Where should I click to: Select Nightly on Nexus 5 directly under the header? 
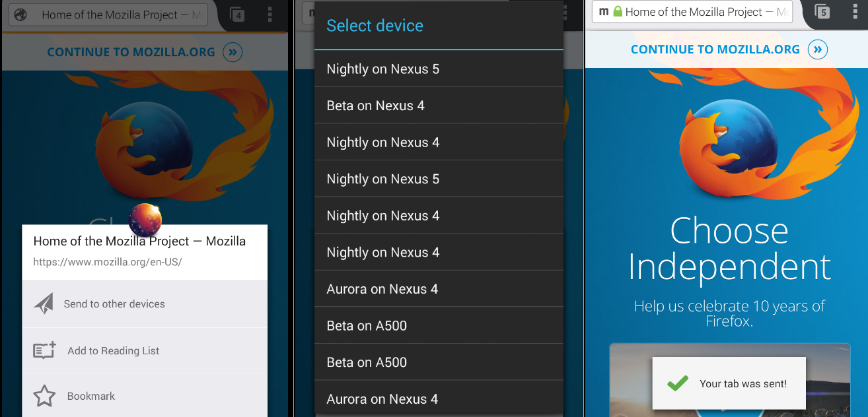click(x=439, y=69)
